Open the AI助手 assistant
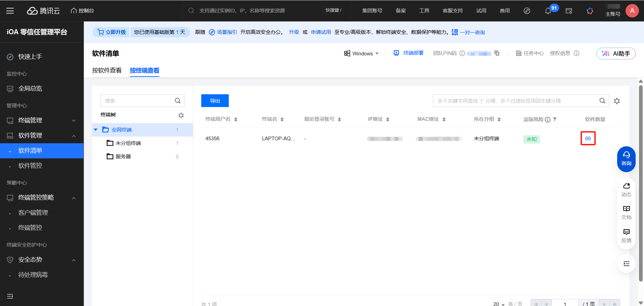The image size is (644, 306). [x=616, y=54]
